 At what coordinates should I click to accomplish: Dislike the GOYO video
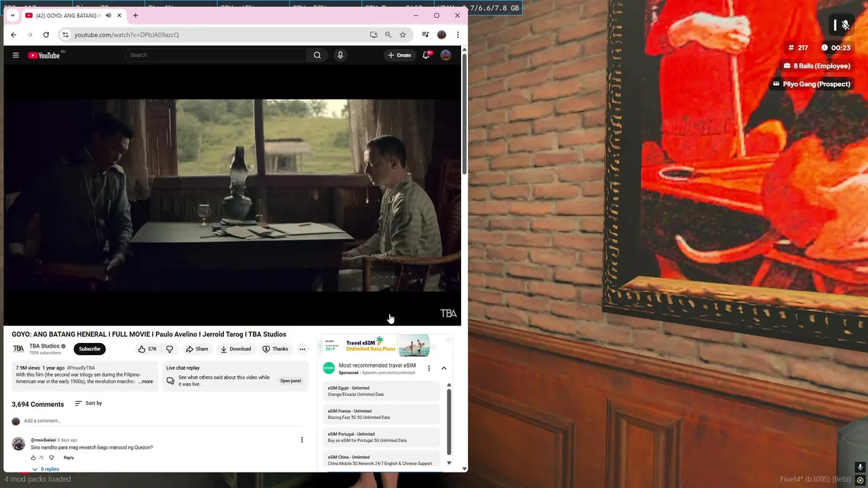click(x=170, y=349)
